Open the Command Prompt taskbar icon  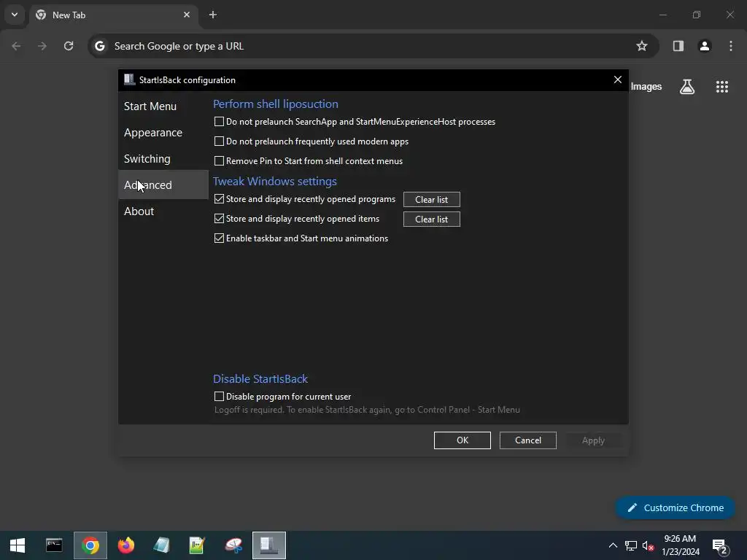(54, 545)
